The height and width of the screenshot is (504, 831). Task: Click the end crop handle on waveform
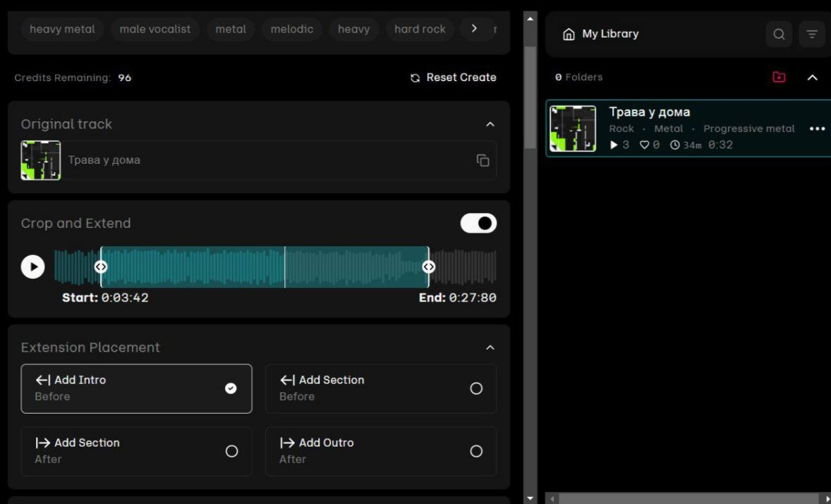click(x=429, y=267)
